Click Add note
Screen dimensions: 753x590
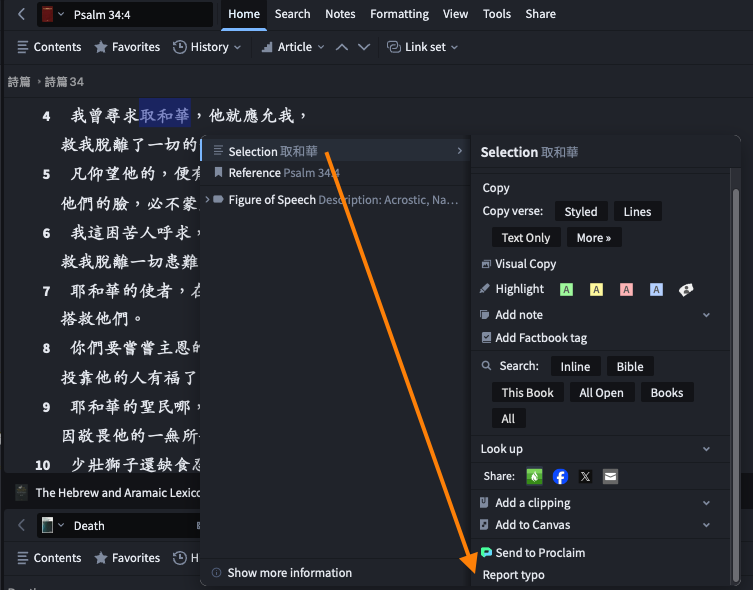coord(519,315)
